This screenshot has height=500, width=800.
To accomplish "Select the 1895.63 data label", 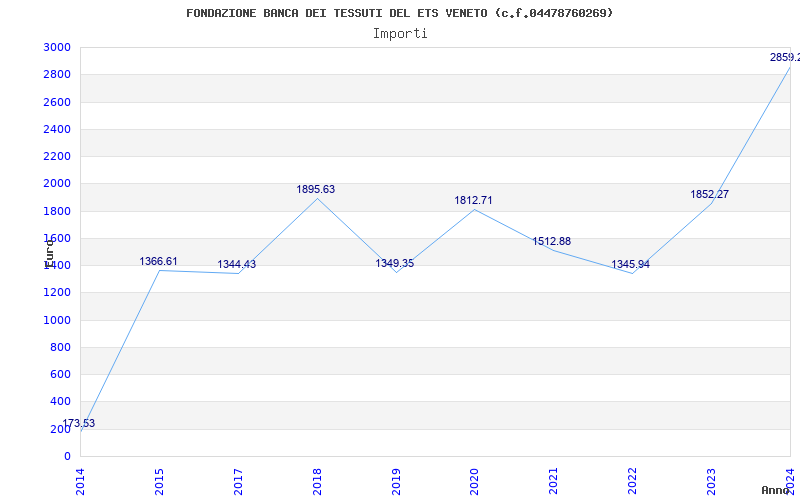I will (316, 189).
